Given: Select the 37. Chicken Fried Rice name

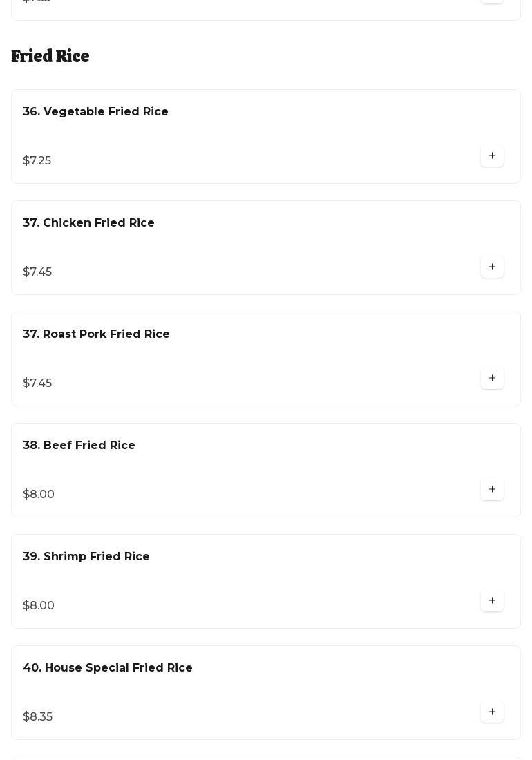Looking at the screenshot, I should (x=88, y=223).
